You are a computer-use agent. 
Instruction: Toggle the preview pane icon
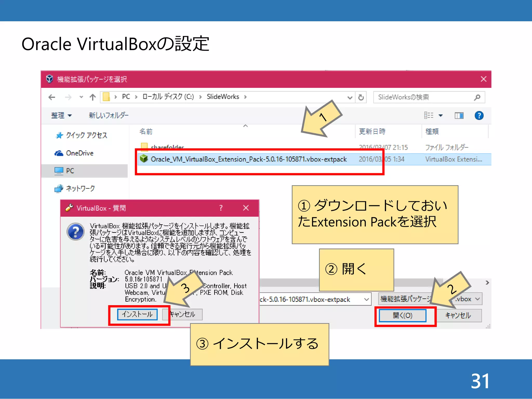point(459,115)
